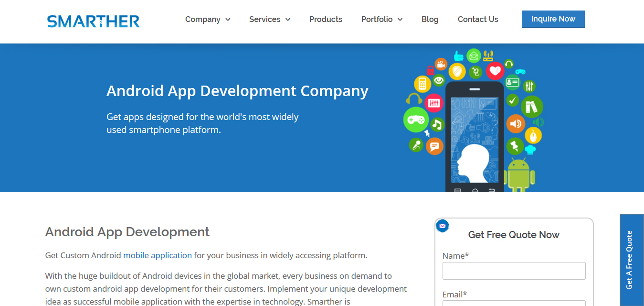Open the Contact Us page
This screenshot has width=644, height=306.
[478, 20]
